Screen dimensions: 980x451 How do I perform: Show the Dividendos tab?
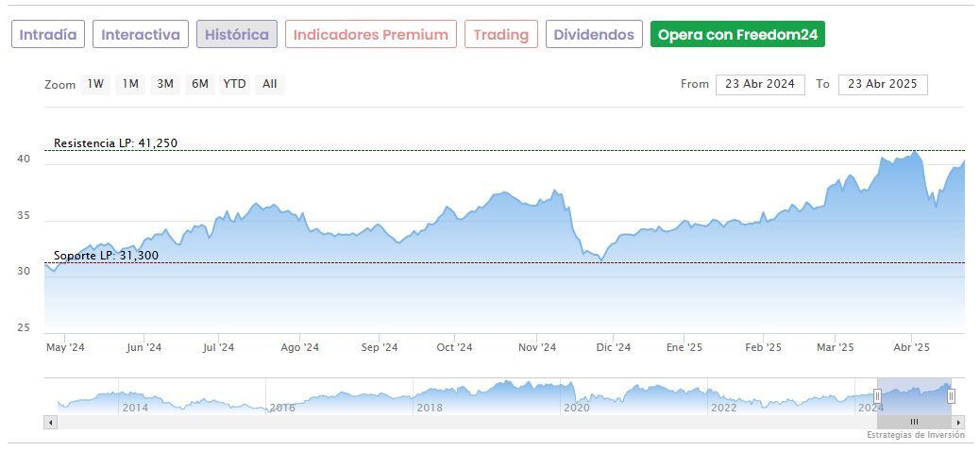pos(594,35)
